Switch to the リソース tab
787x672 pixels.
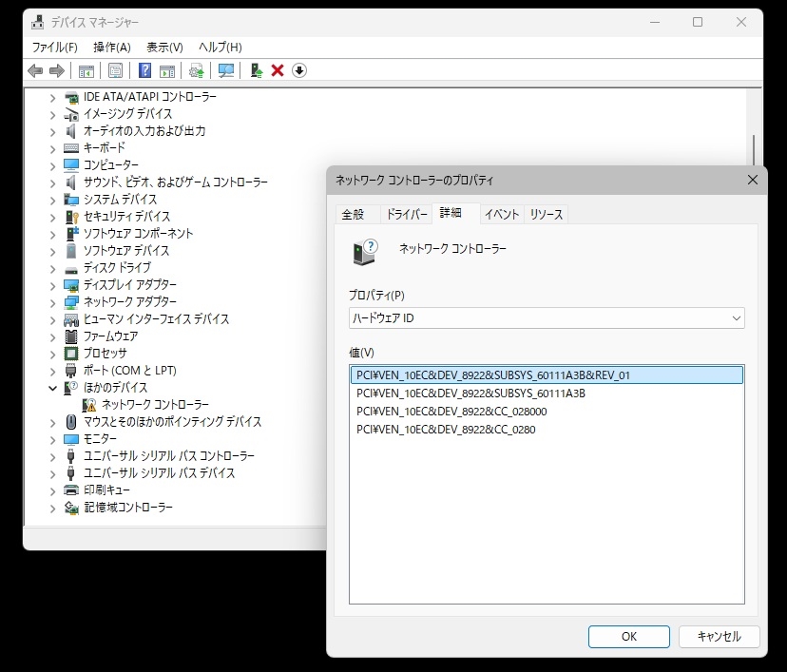click(x=547, y=214)
